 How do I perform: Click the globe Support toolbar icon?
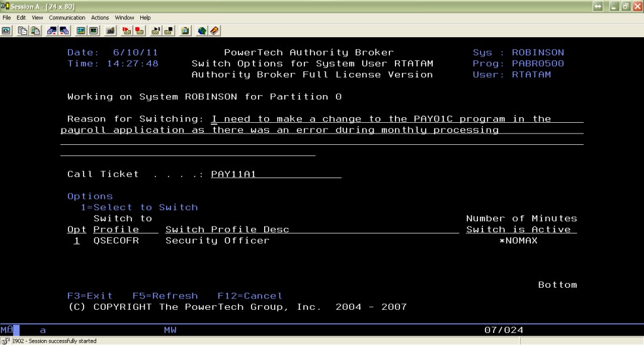click(x=202, y=31)
